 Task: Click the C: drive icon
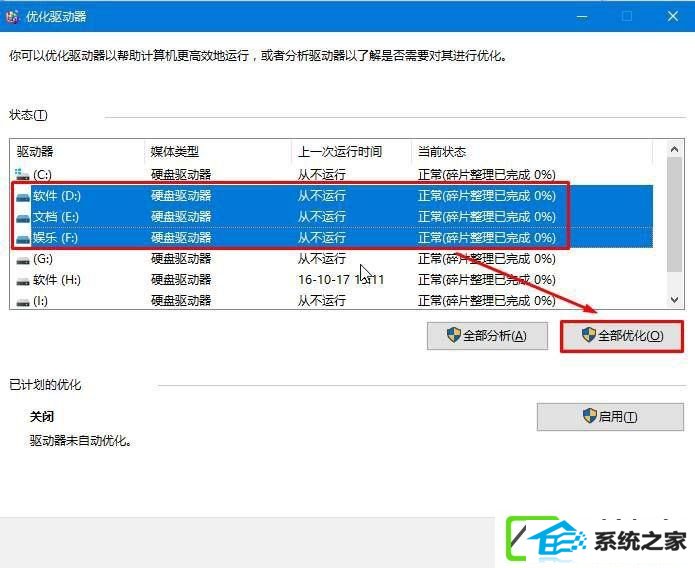pos(22,174)
